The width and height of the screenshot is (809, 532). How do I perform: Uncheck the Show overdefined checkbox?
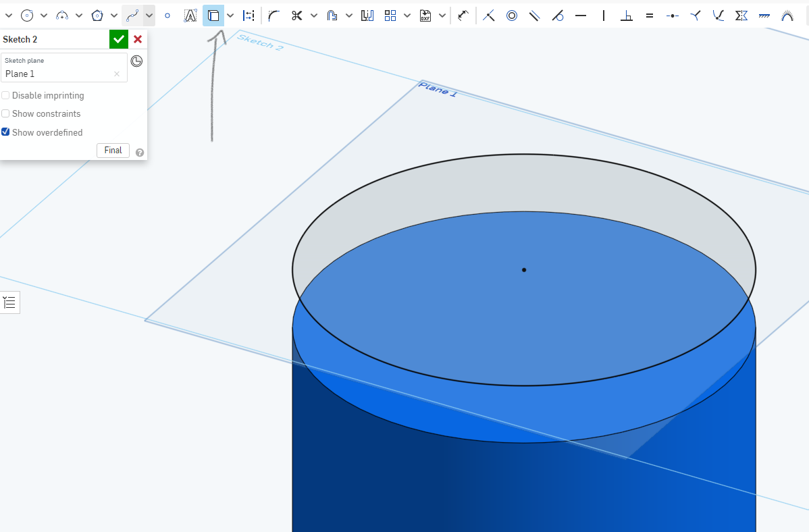pyautogui.click(x=5, y=132)
